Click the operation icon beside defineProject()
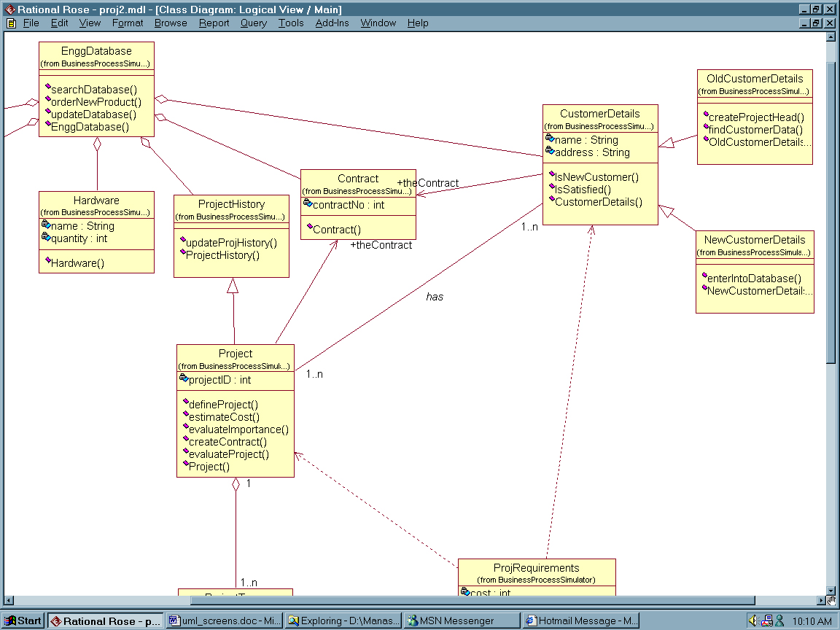Viewport: 840px width, 630px height. [186, 402]
